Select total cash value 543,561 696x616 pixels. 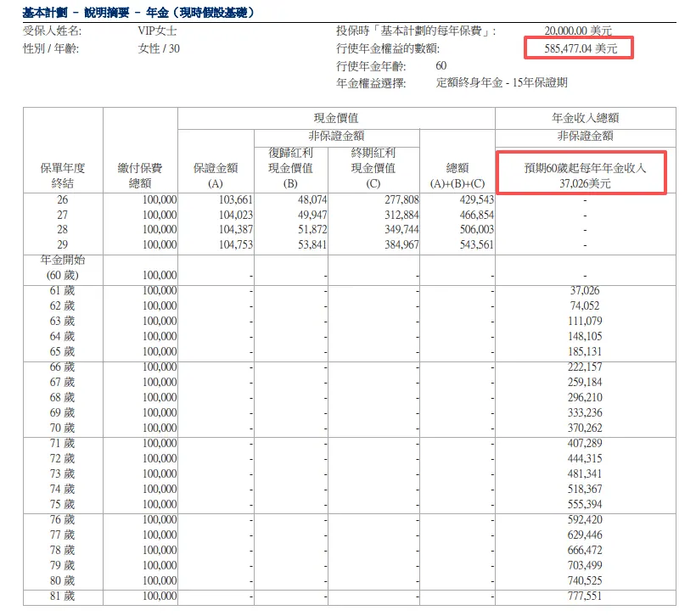pos(477,245)
